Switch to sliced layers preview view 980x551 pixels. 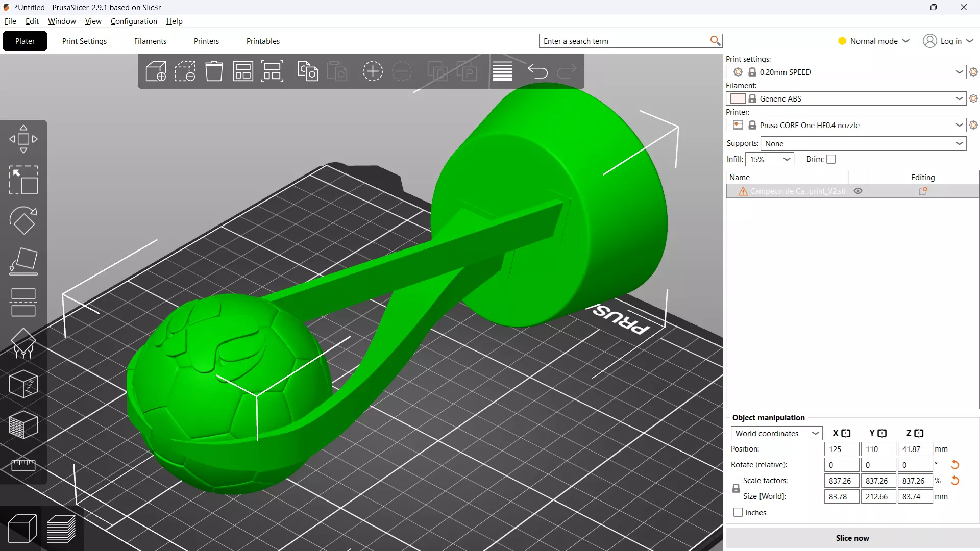pos(61,529)
